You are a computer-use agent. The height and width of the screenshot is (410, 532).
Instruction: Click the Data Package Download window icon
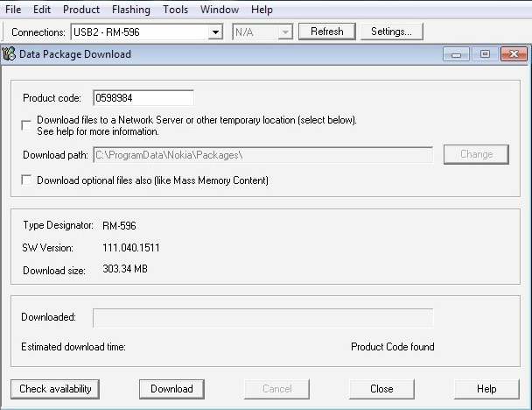click(9, 54)
